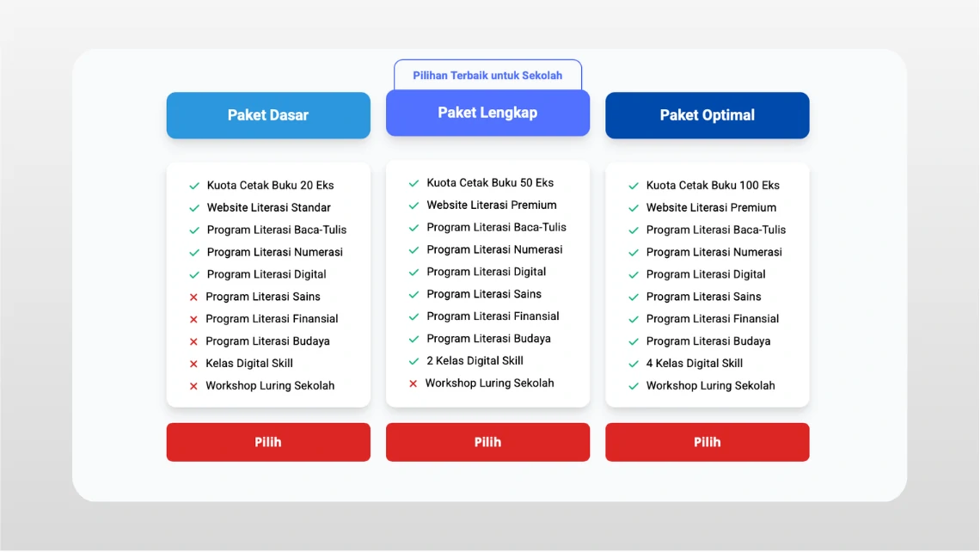Click the Pilih button under Paket Dasar
The height and width of the screenshot is (552, 980).
[268, 442]
